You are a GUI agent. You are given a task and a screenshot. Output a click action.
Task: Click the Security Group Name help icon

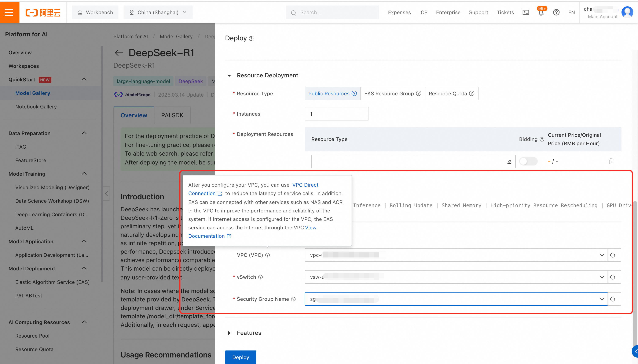pyautogui.click(x=293, y=299)
